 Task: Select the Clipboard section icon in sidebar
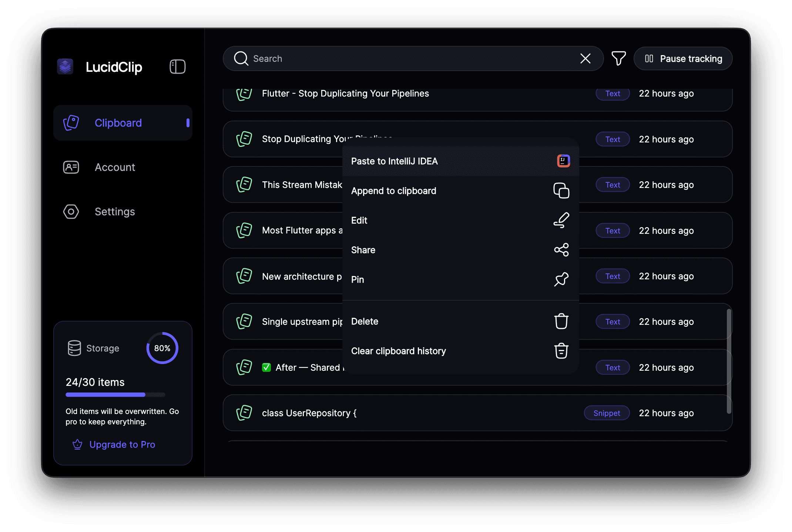pyautogui.click(x=71, y=122)
